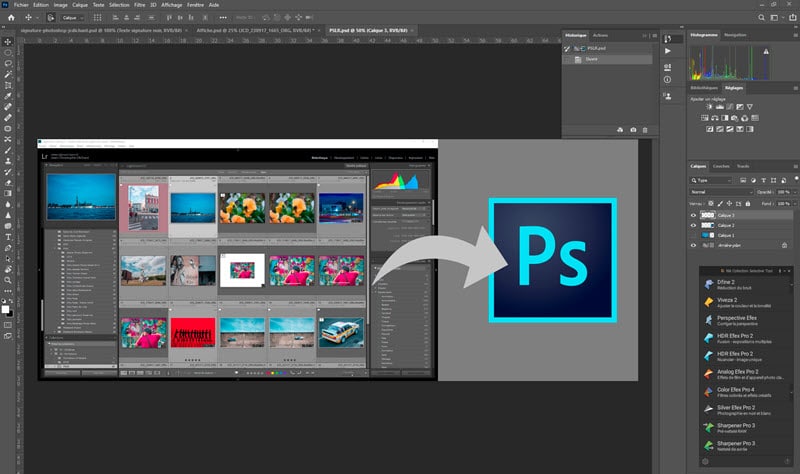Open the Fichier menu

point(21,5)
